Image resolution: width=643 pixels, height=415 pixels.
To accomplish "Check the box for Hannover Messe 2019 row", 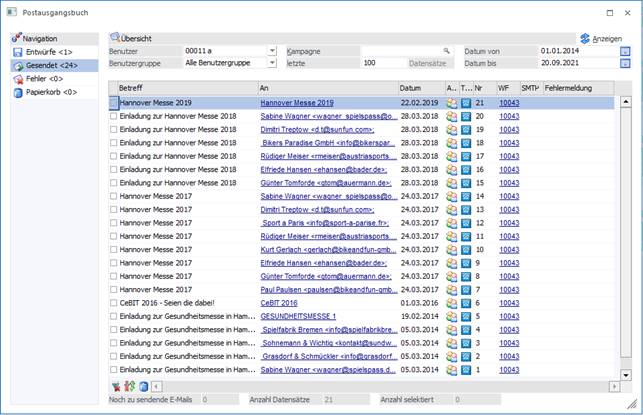I will click(x=113, y=103).
